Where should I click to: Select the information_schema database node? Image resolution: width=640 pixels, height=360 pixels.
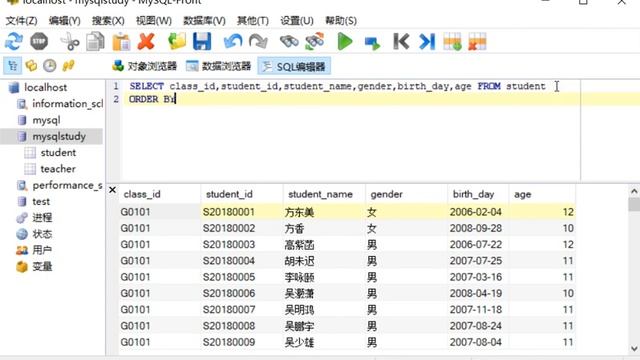point(67,104)
